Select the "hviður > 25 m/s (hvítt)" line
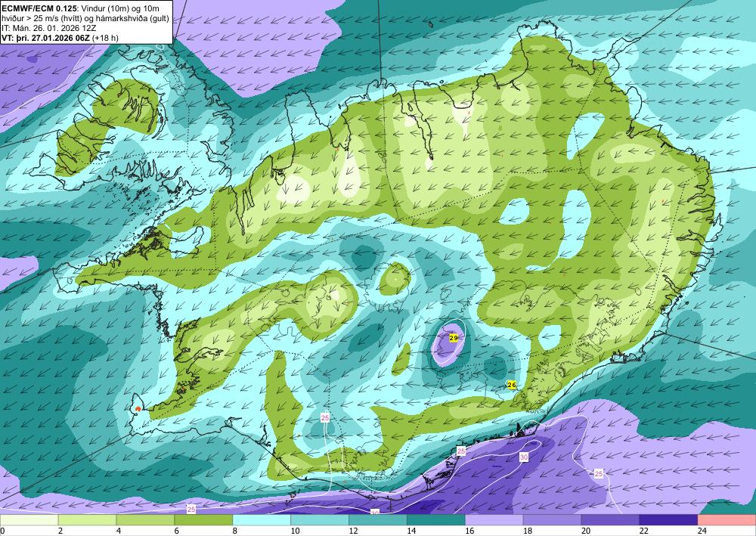Viewport: 756px width, 536px height. [42, 18]
